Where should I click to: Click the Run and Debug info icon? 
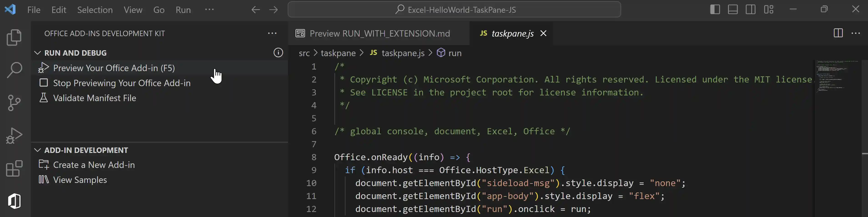[278, 53]
